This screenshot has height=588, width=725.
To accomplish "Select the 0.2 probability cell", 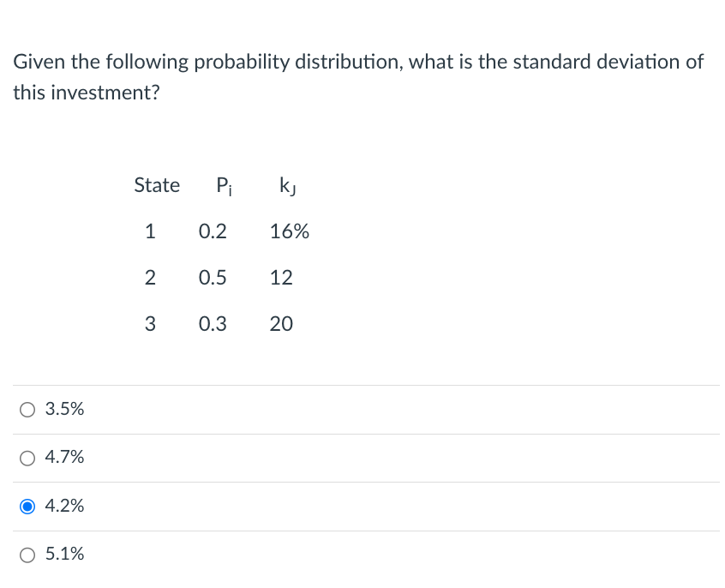I will pos(213,231).
